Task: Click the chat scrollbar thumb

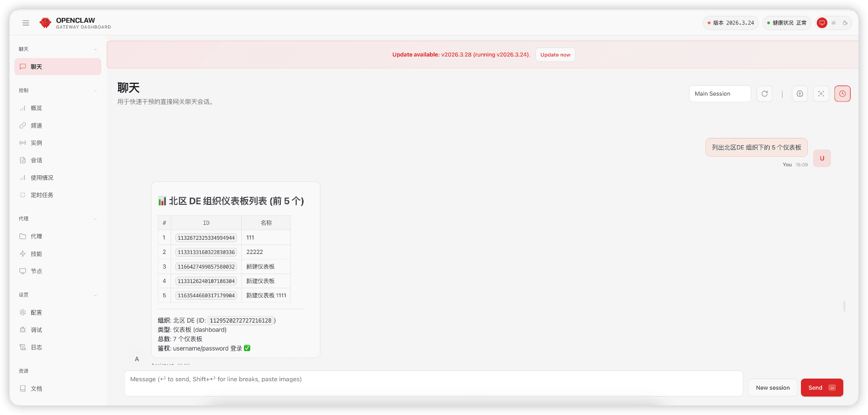Action: click(844, 306)
